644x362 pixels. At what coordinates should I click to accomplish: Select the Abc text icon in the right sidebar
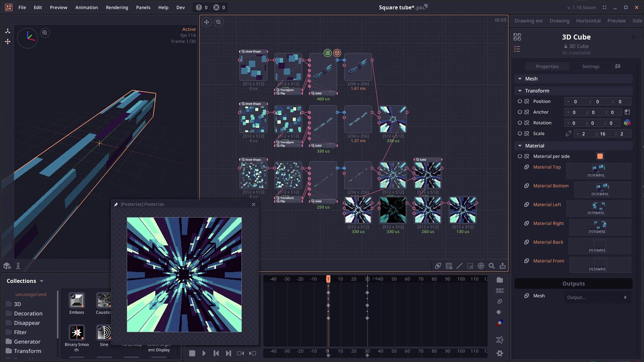pos(499,291)
